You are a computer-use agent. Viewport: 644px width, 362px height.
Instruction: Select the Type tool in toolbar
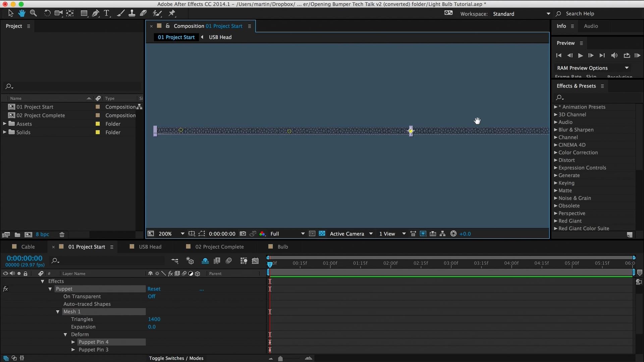[x=107, y=13]
